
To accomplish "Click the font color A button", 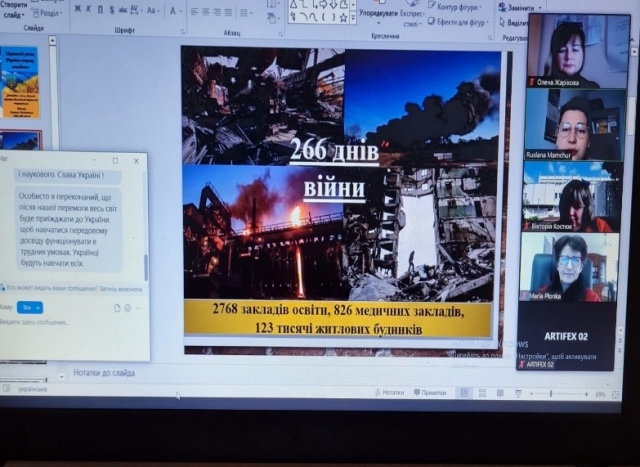I will point(173,11).
